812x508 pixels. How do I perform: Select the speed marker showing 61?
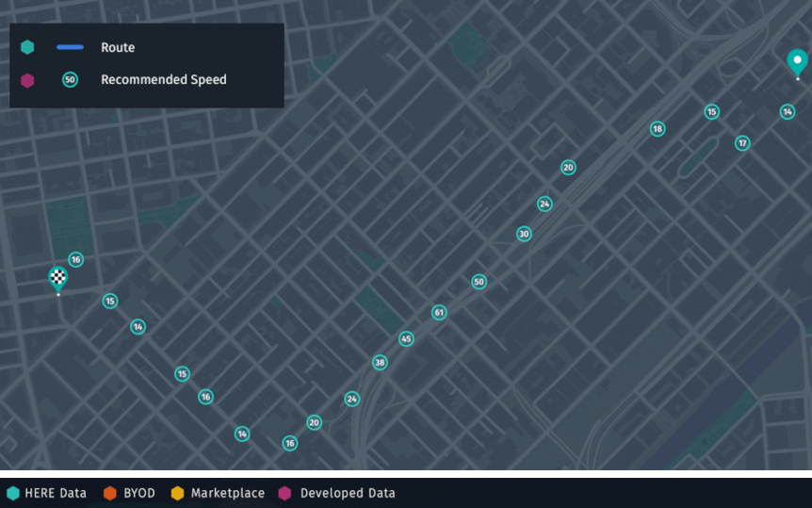click(x=439, y=313)
